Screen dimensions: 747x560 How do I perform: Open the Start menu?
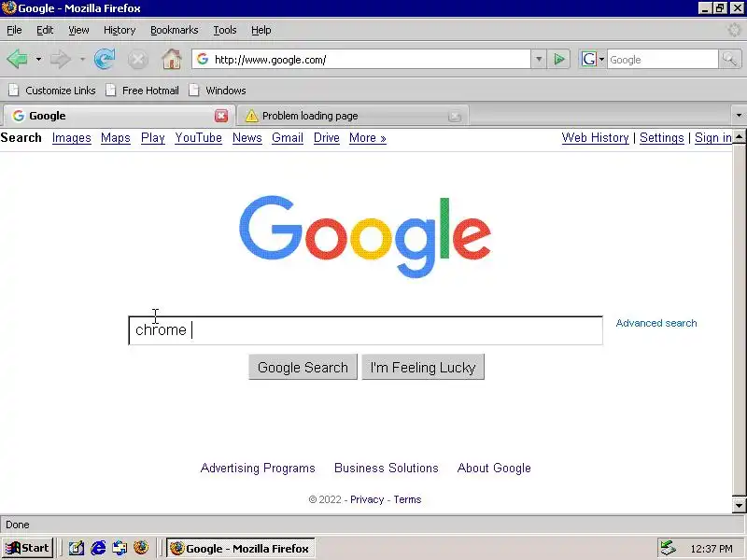click(x=27, y=548)
